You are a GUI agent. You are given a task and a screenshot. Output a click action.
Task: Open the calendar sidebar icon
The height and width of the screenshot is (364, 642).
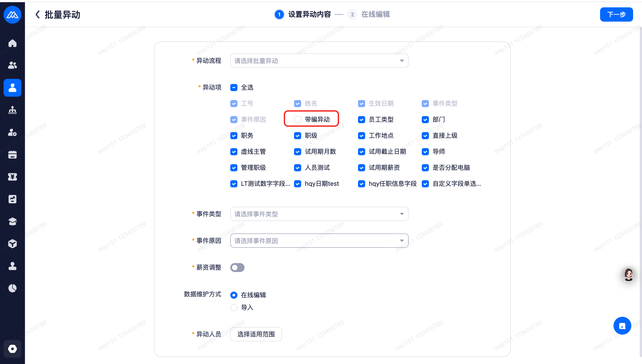point(12,155)
